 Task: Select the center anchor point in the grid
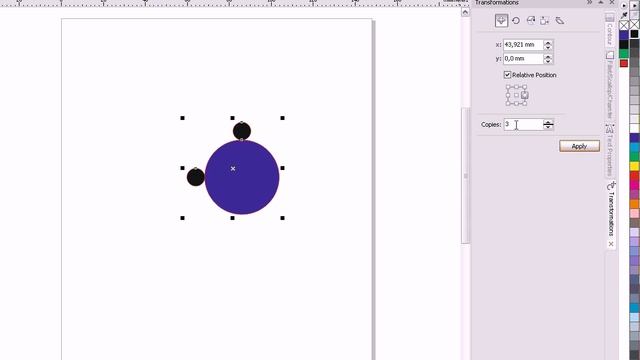tap(516, 95)
